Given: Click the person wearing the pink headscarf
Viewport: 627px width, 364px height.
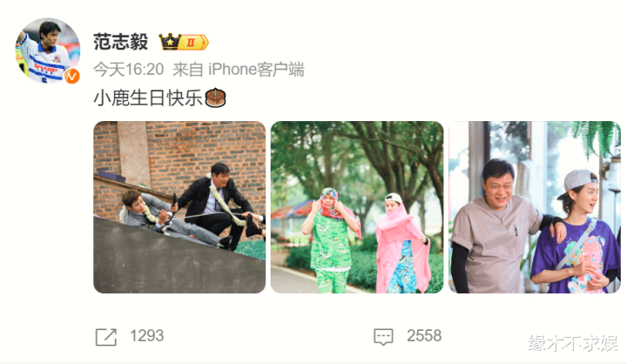Looking at the screenshot, I should 401,244.
